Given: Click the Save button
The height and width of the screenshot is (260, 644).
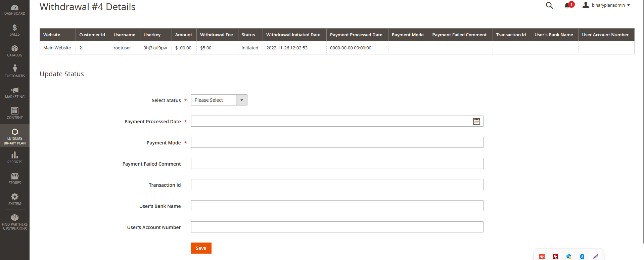Looking at the screenshot, I should (x=201, y=248).
